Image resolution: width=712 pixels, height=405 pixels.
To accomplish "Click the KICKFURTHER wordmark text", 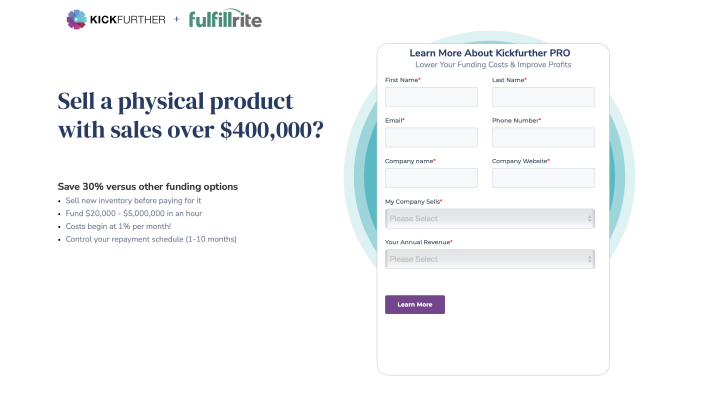I will [128, 20].
